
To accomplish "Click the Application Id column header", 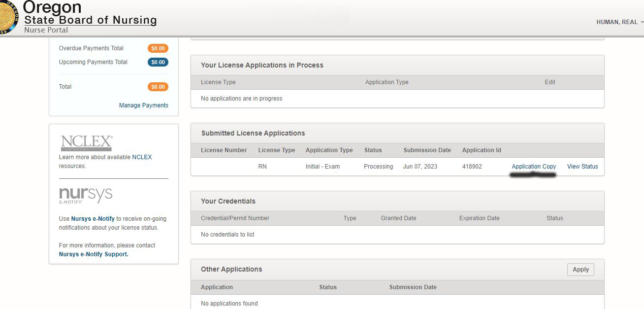I will tap(481, 150).
